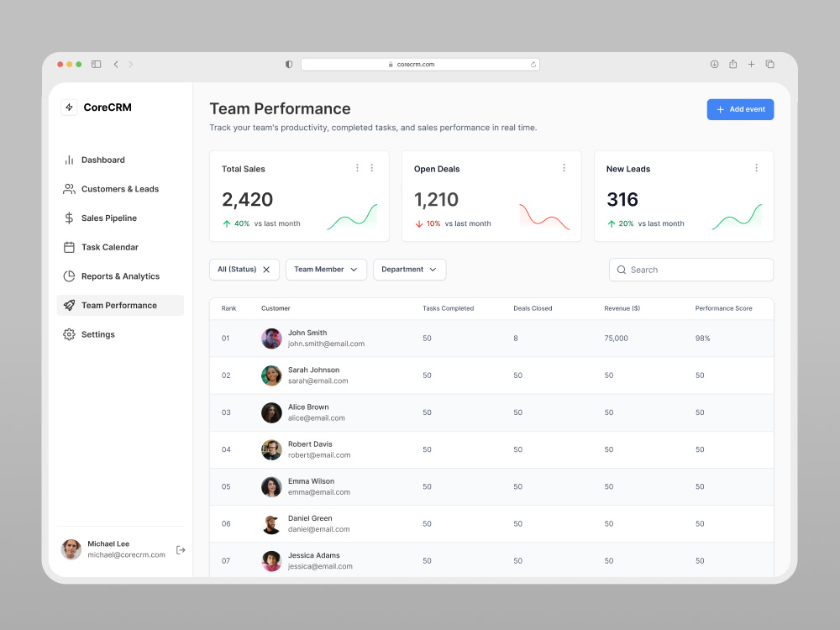The height and width of the screenshot is (630, 840).
Task: Open Sales Pipeline page
Action: point(120,218)
